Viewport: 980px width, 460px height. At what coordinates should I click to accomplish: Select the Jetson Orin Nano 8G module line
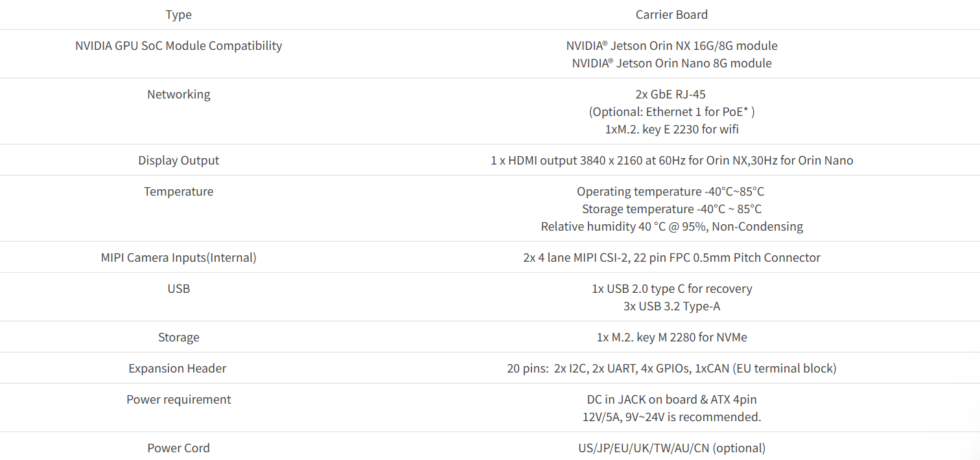pyautogui.click(x=671, y=63)
